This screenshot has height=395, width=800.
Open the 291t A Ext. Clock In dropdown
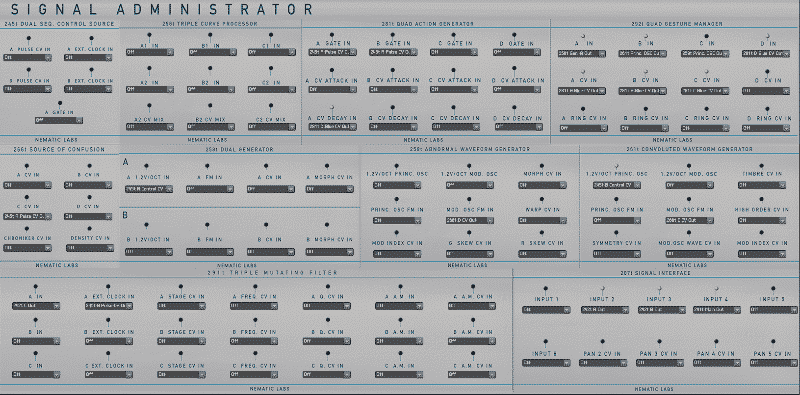click(109, 306)
